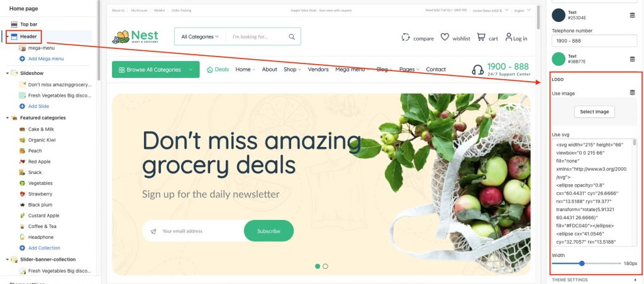Click the Log in user icon
Viewport: 644px width, 284px height.
coord(509,37)
